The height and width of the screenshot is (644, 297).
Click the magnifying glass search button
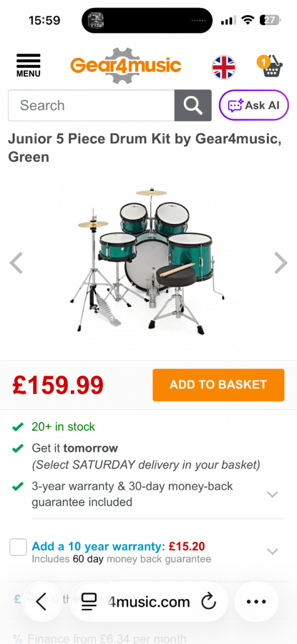(x=193, y=106)
